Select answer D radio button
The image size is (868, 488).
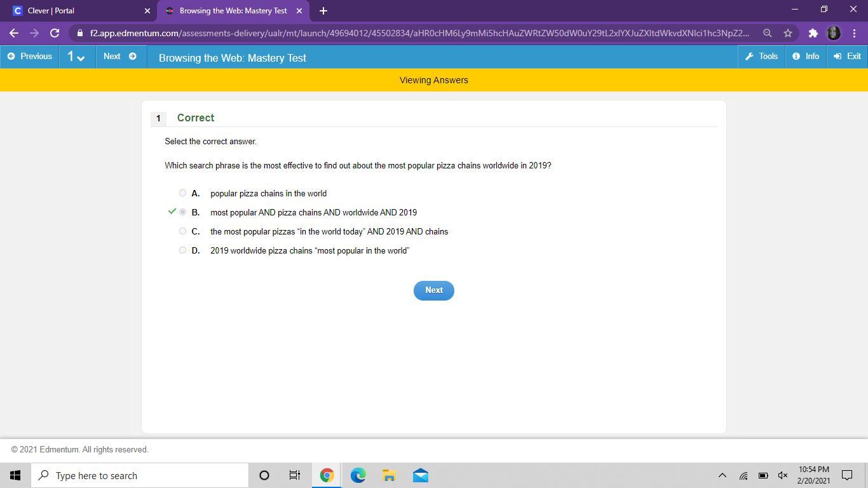pos(182,250)
